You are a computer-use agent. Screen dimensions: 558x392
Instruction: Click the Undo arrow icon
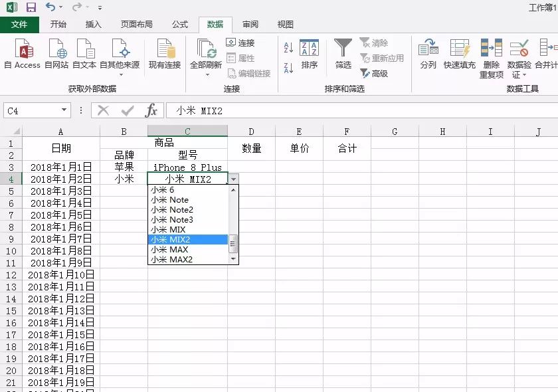coord(50,7)
